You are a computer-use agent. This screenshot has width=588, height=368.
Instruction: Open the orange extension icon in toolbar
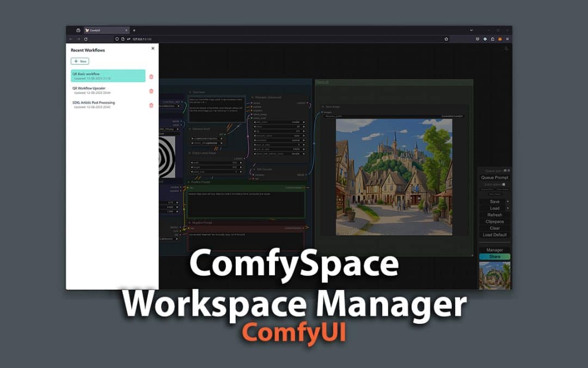(x=500, y=39)
